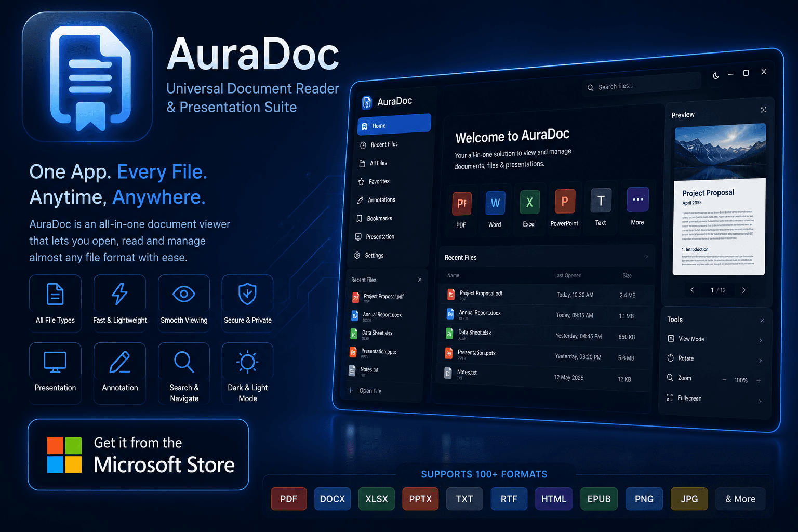
Task: Open the PowerPoint file type tile
Action: (x=564, y=207)
